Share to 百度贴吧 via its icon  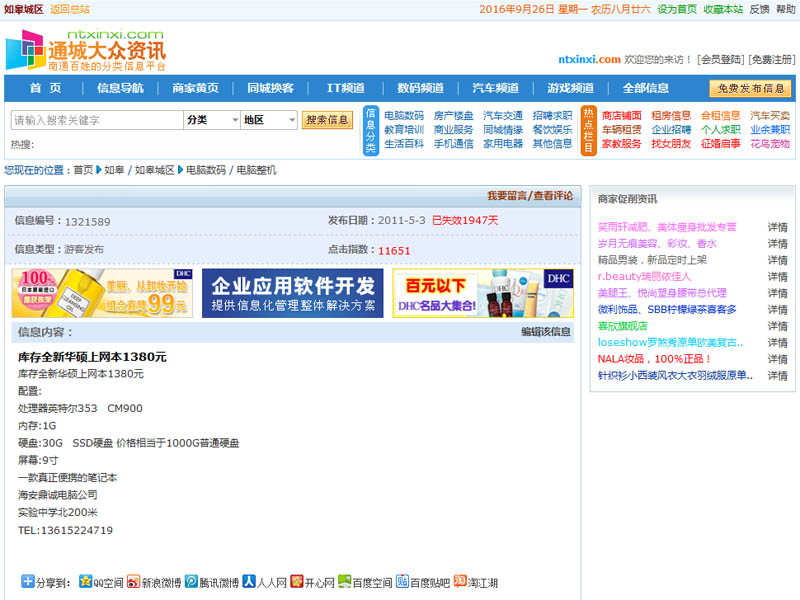click(x=402, y=581)
